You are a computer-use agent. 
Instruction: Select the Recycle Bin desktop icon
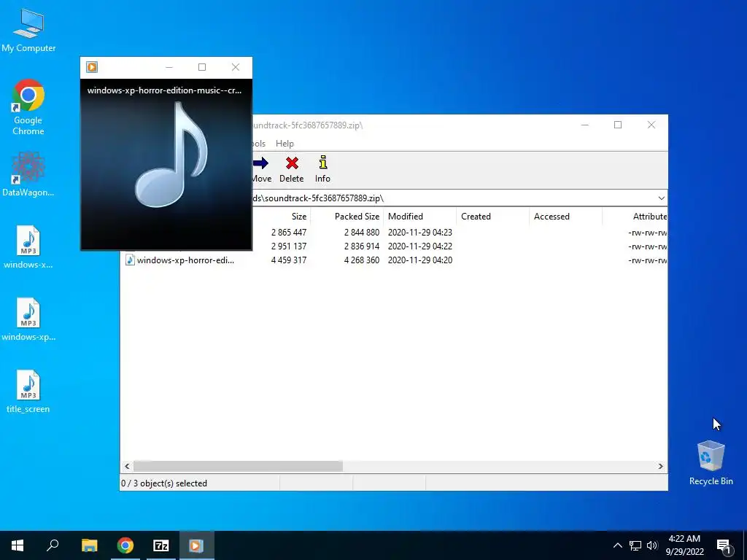pyautogui.click(x=711, y=463)
